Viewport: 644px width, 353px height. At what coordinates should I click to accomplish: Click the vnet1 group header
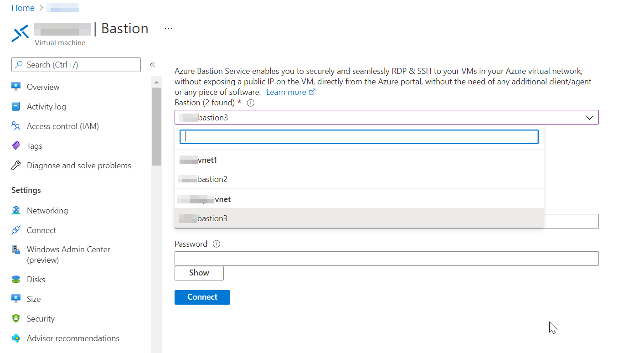click(x=198, y=160)
